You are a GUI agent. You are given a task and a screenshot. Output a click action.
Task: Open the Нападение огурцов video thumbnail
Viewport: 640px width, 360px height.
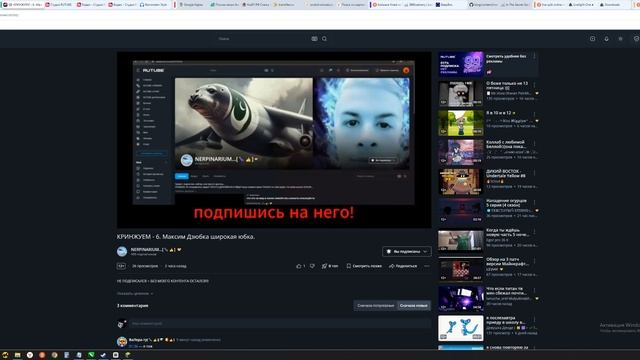point(461,211)
